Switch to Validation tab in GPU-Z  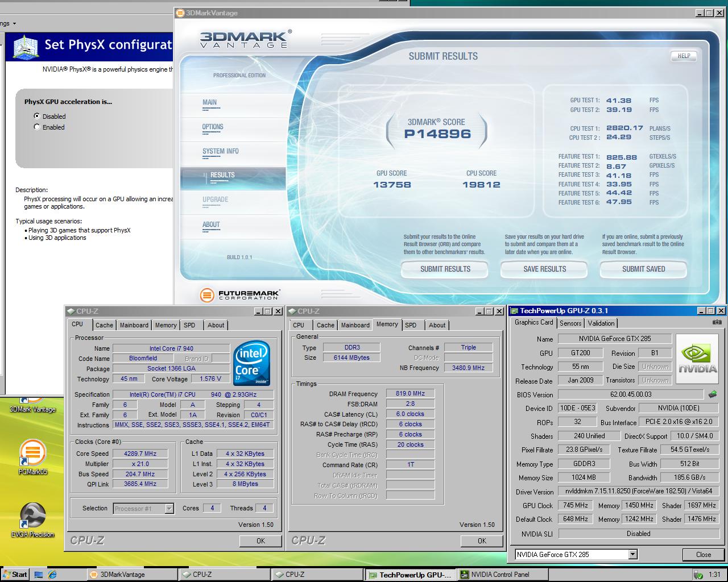tap(601, 323)
